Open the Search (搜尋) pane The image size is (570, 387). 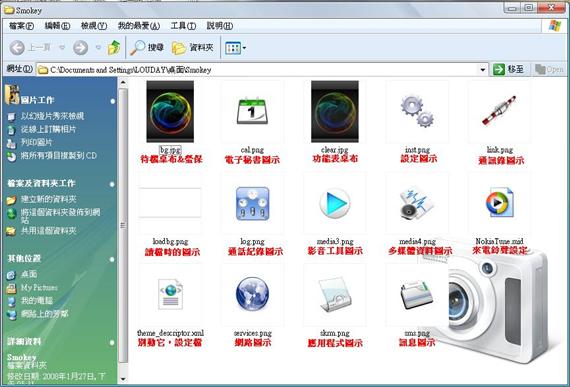coord(147,48)
